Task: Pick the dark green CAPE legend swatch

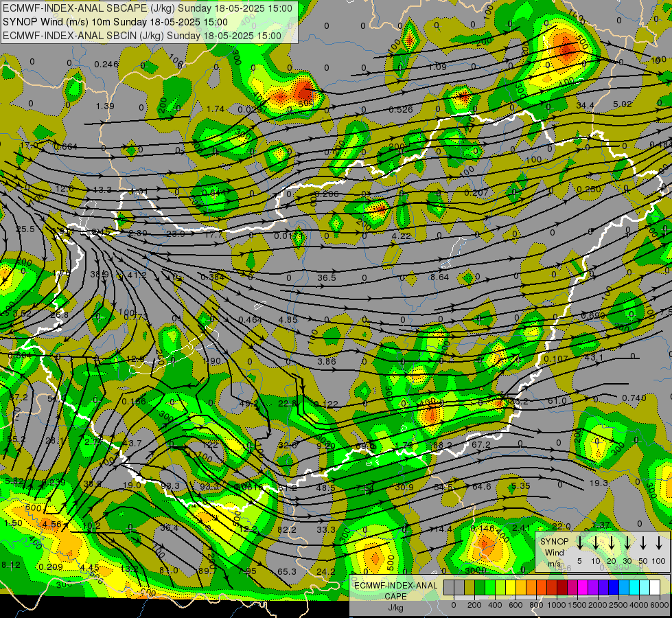Action: point(480,588)
